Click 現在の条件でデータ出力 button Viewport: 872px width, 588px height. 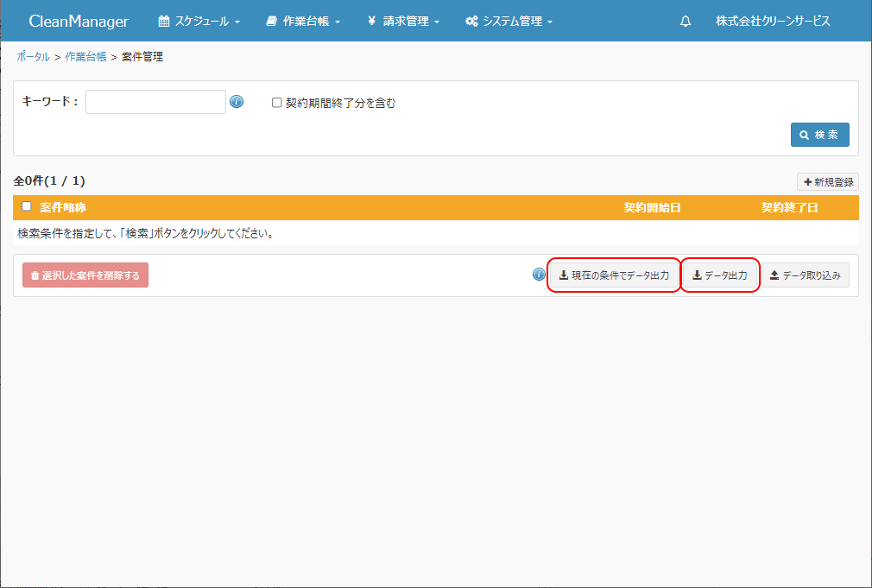[615, 275]
